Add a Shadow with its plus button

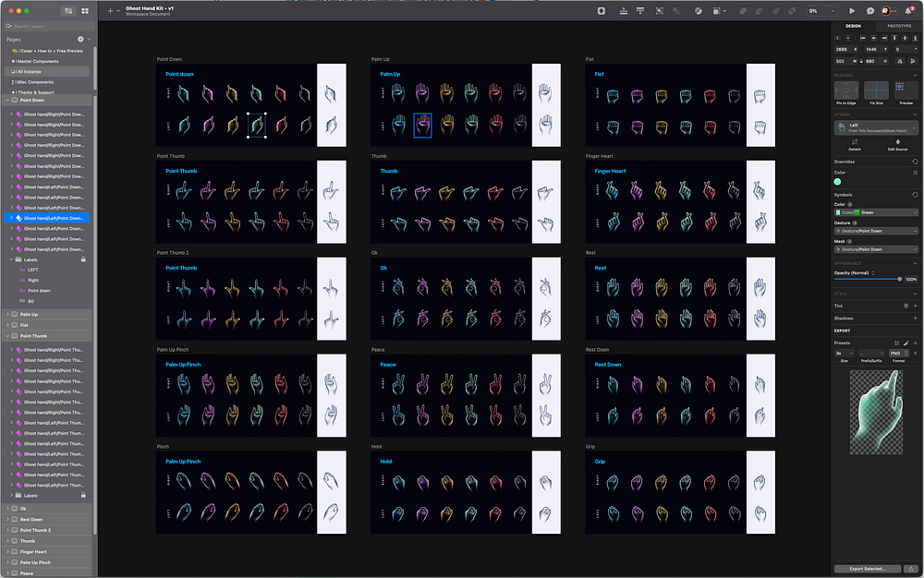915,318
